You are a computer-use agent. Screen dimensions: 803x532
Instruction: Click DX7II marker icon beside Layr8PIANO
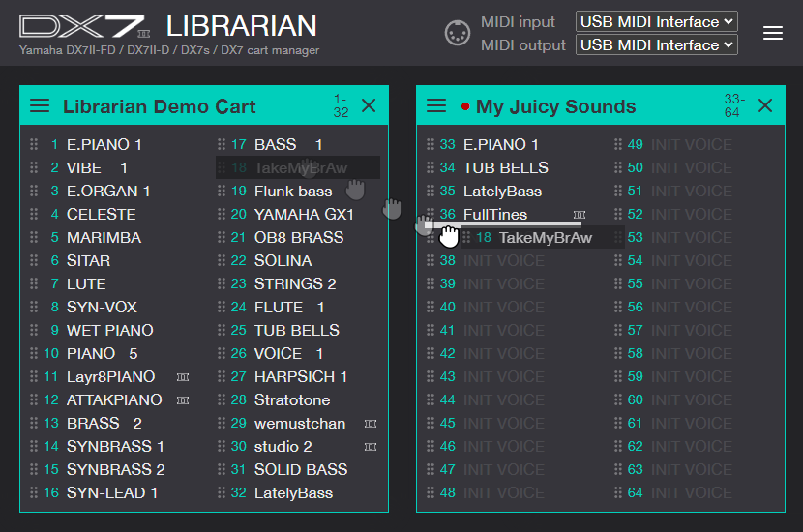coord(183,377)
